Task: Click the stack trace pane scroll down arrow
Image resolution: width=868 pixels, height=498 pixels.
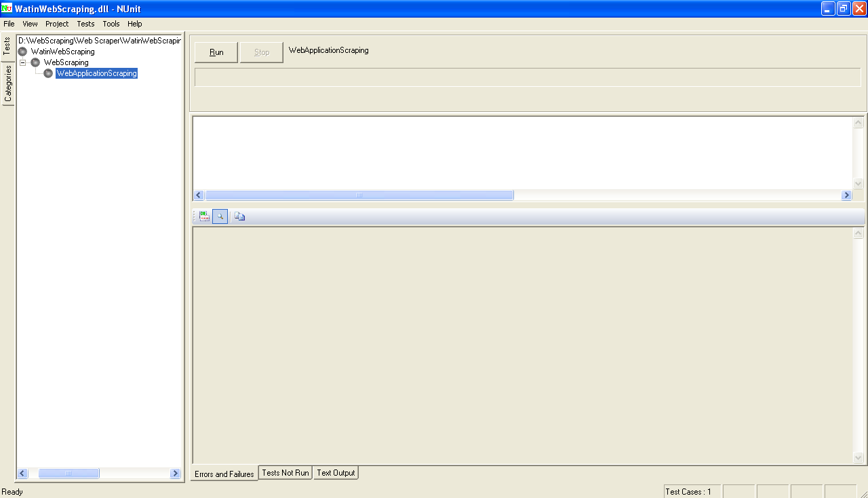Action: coord(858,458)
